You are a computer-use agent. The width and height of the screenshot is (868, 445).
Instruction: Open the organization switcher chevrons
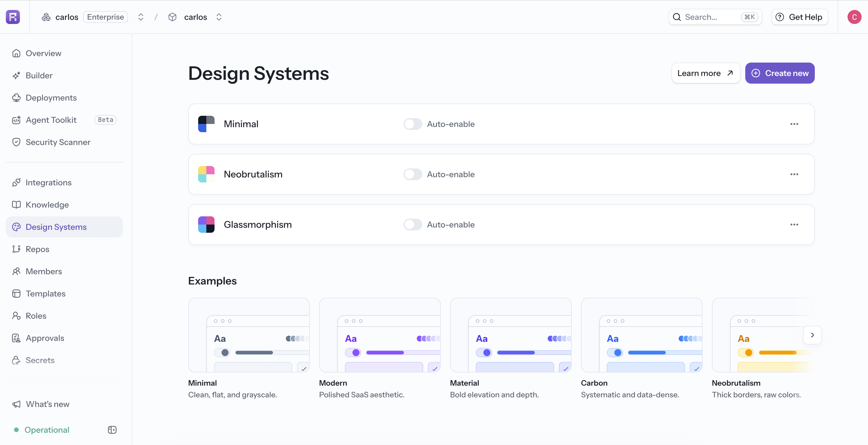click(x=141, y=17)
